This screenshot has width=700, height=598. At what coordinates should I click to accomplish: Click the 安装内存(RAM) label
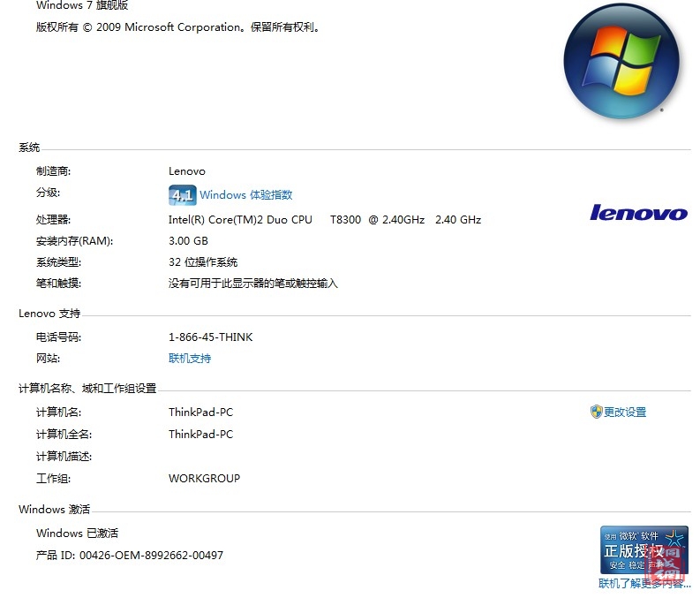pyautogui.click(x=74, y=241)
